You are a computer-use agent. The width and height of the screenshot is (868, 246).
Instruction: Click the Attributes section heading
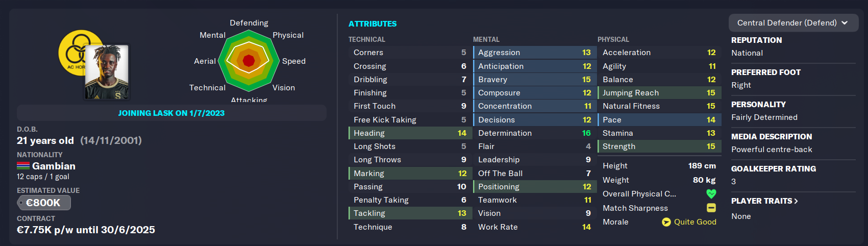click(x=373, y=24)
